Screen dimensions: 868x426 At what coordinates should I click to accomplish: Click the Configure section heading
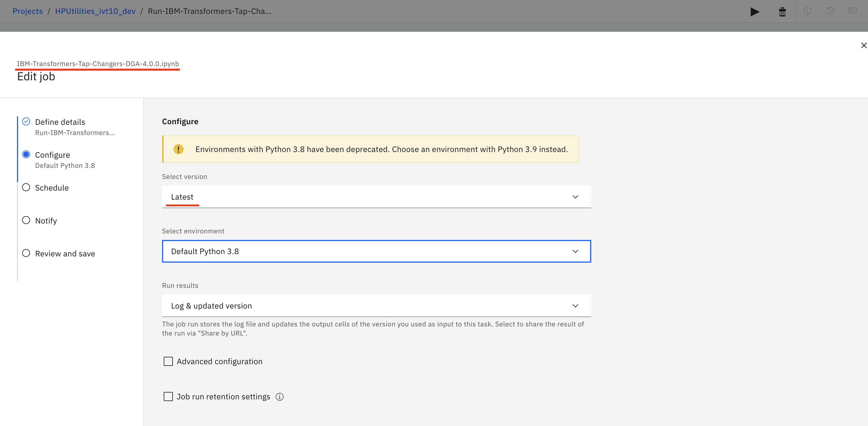[x=180, y=121]
